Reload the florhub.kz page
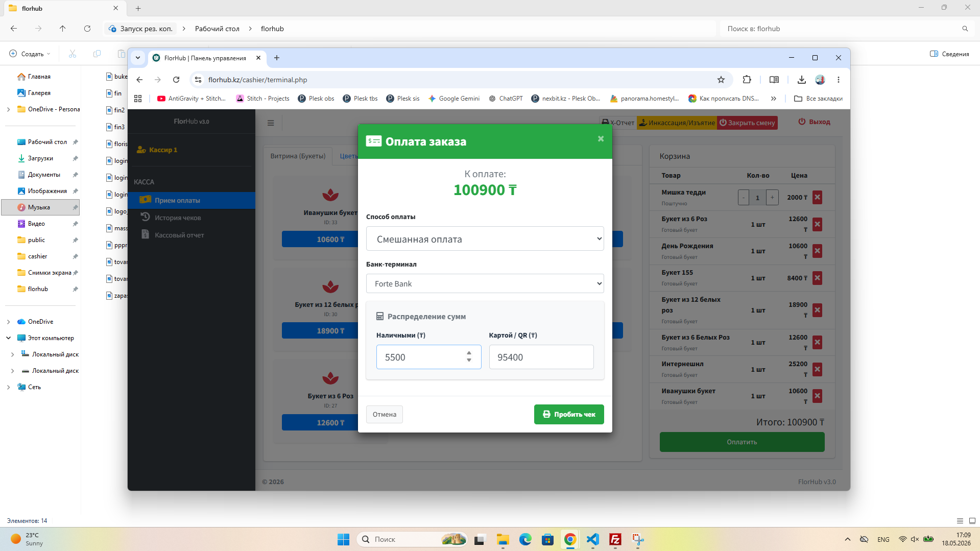The height and width of the screenshot is (551, 980). 176,80
